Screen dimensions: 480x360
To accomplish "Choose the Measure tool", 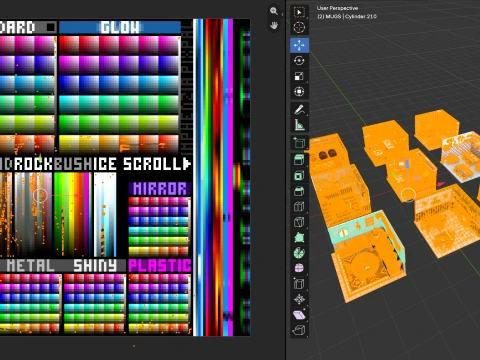I will coord(299,125).
